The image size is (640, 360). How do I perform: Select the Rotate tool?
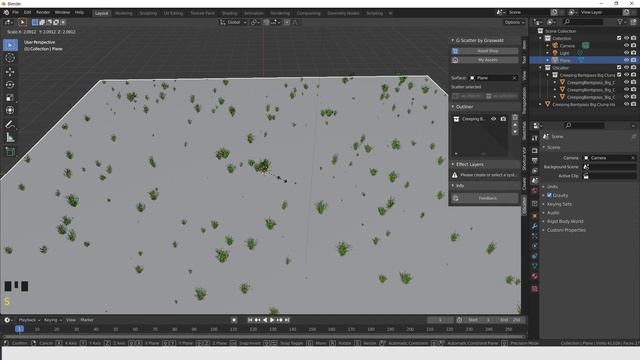click(x=10, y=85)
